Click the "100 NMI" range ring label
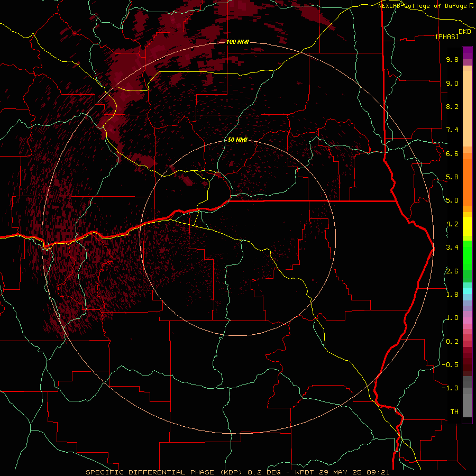The width and height of the screenshot is (476, 476). tap(237, 42)
